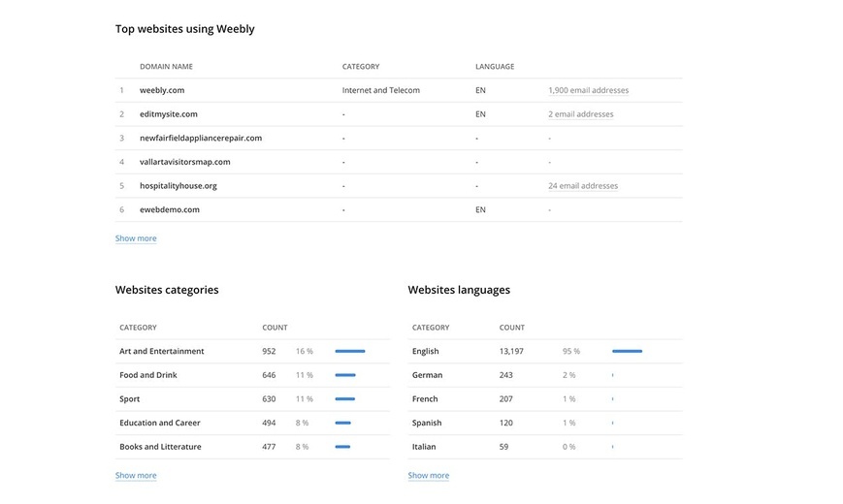Select the Art and Entertainment category
This screenshot has width=843, height=504.
[162, 352]
